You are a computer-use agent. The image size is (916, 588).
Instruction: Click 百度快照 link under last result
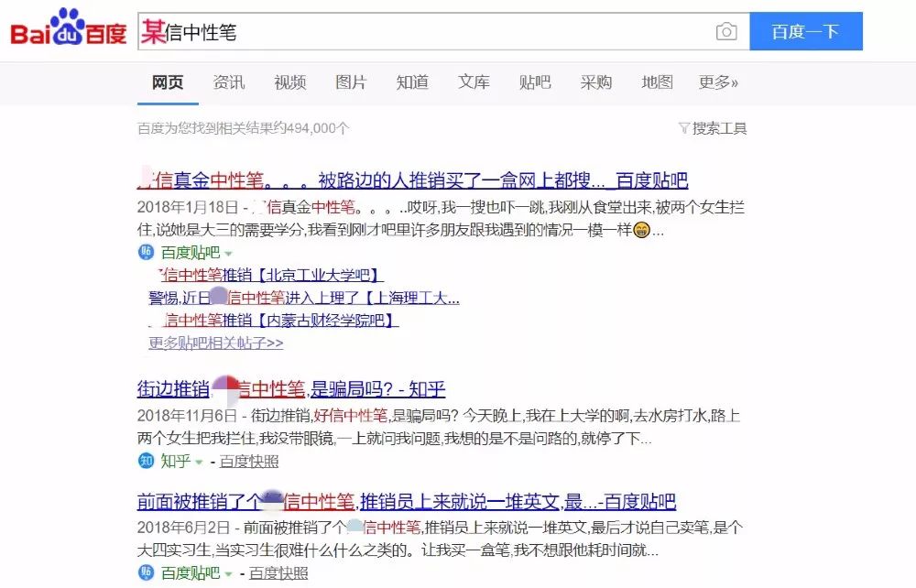point(278,573)
